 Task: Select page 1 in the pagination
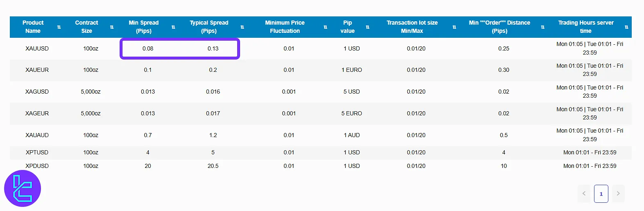[601, 194]
